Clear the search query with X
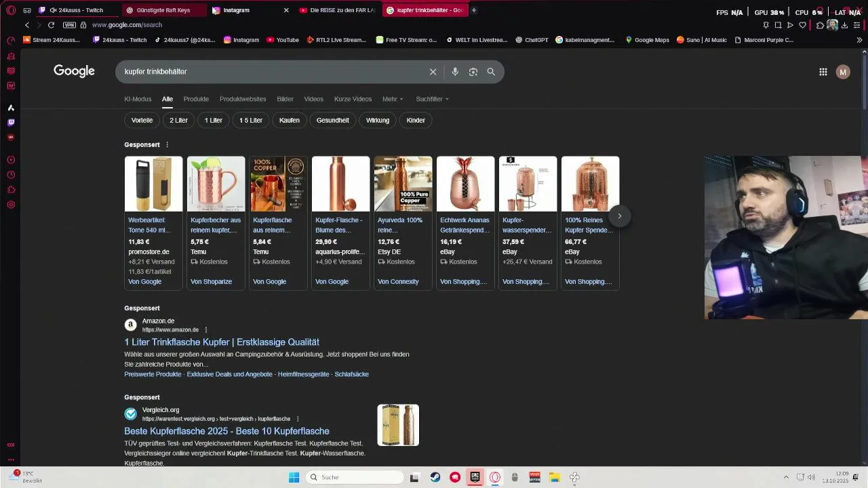 tap(433, 72)
